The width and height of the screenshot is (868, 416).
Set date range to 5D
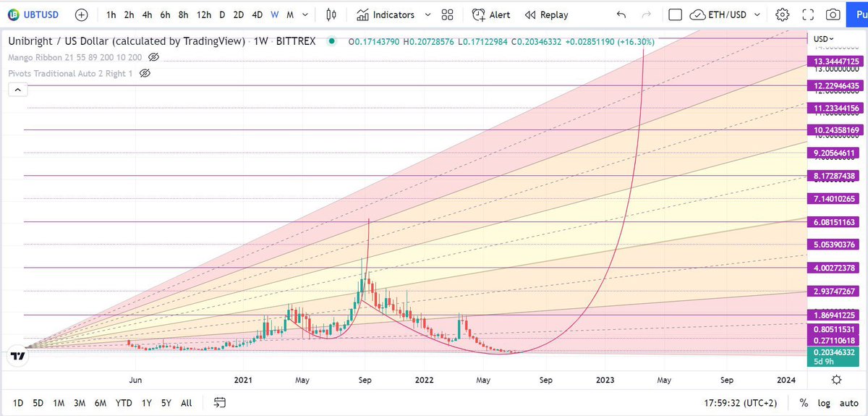coord(39,402)
